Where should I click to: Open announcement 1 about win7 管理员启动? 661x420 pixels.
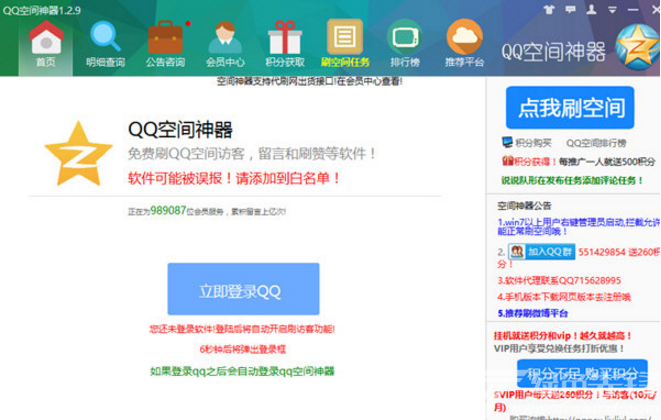click(x=578, y=226)
